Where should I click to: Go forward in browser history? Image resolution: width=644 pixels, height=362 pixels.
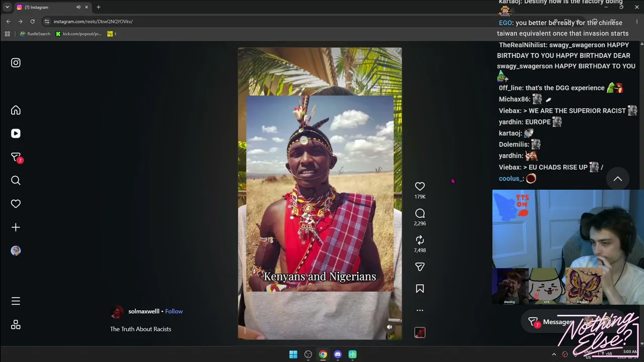[20, 21]
